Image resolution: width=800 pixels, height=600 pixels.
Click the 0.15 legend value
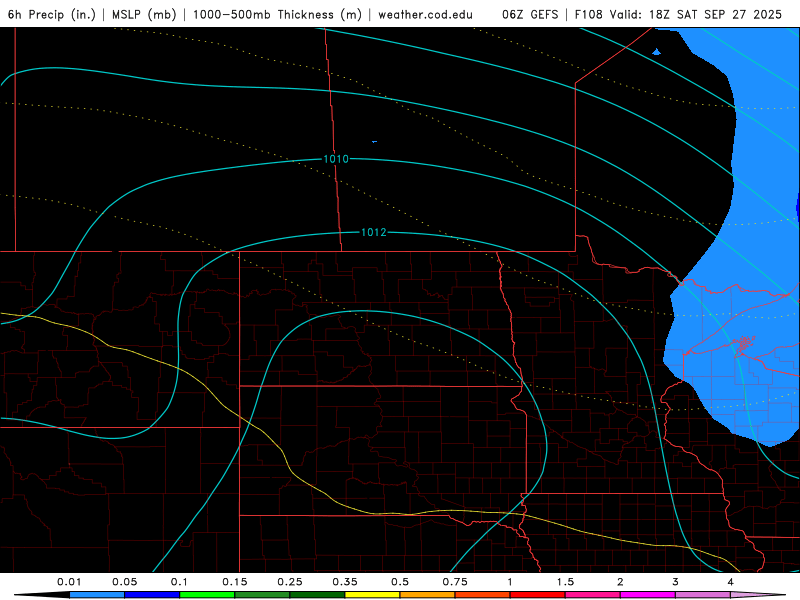(x=235, y=582)
